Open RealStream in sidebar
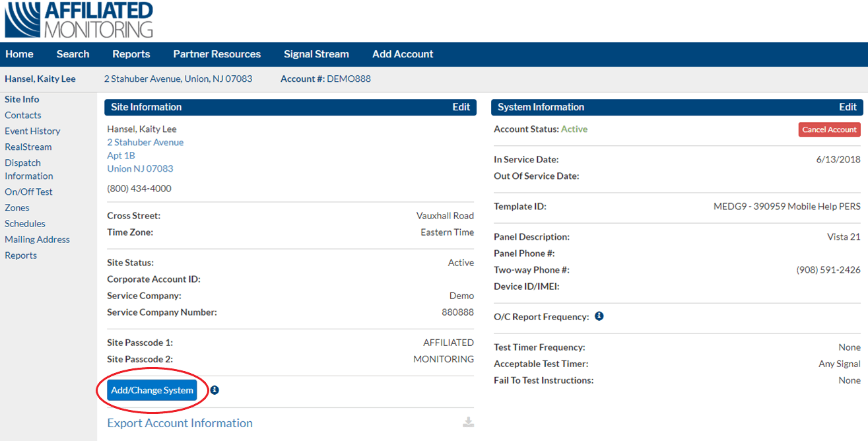The height and width of the screenshot is (441, 868). 28,147
